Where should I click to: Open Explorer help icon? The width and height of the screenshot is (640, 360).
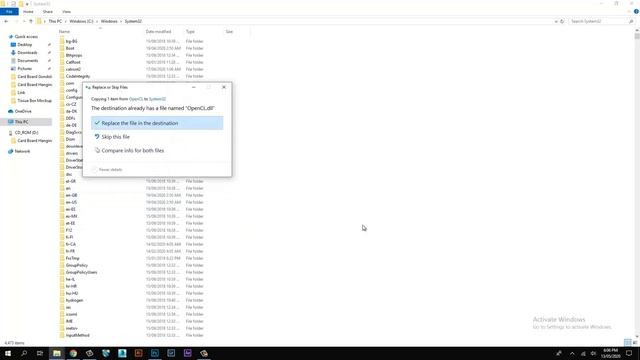(x=636, y=12)
